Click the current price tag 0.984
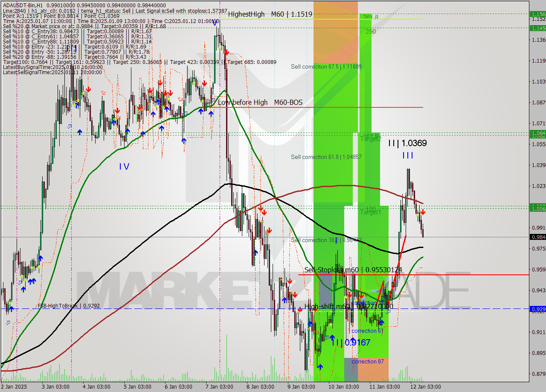Viewport: 546px width, 392px height. pos(537,237)
